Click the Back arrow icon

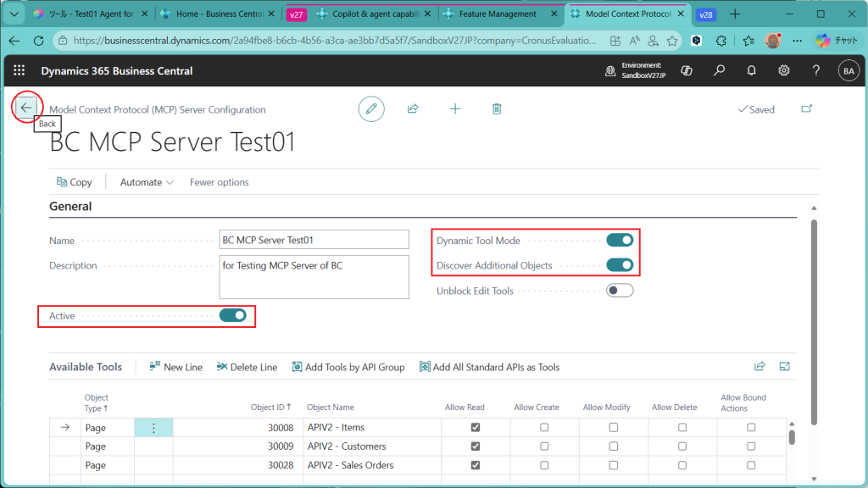(26, 108)
